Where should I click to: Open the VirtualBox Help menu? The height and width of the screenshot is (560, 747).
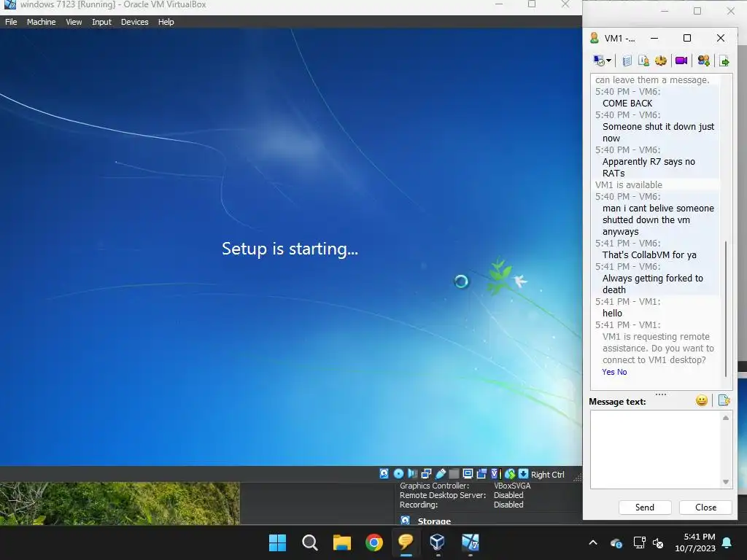pos(166,22)
